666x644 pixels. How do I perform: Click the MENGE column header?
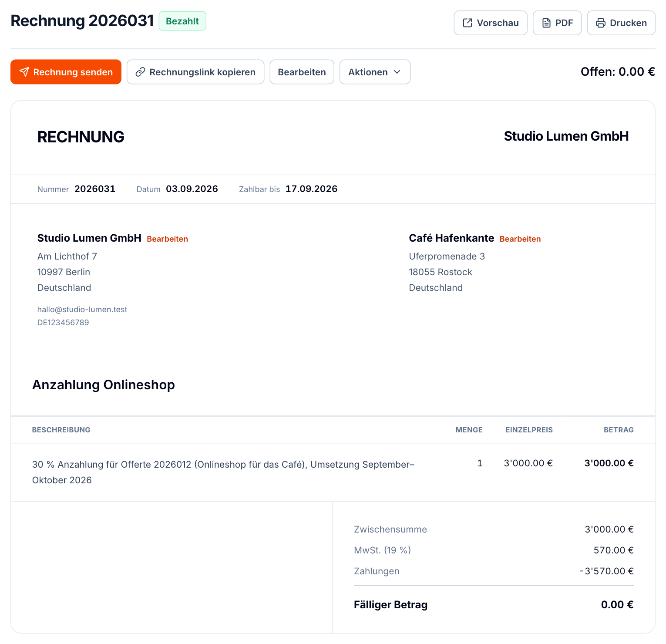coord(469,430)
